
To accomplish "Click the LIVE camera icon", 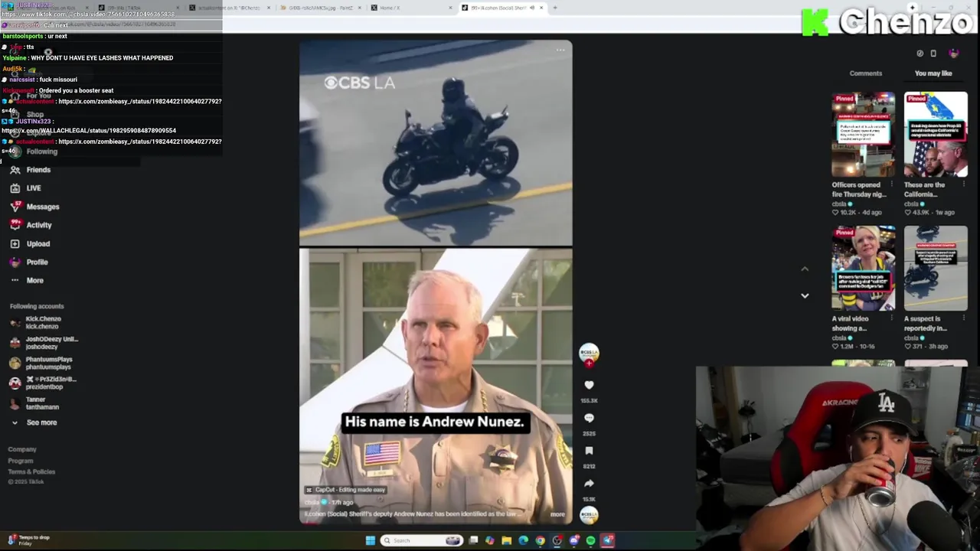I will click(x=15, y=188).
